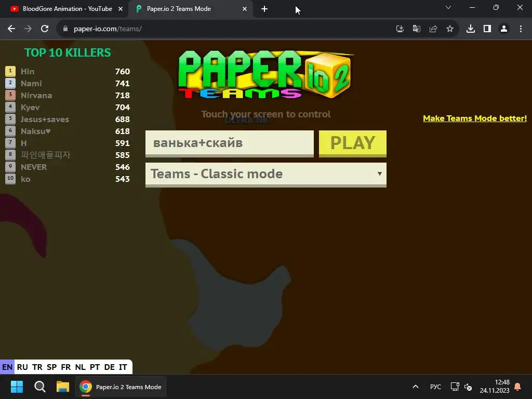
Task: Open Chrome three-dot menu
Action: pos(521,29)
